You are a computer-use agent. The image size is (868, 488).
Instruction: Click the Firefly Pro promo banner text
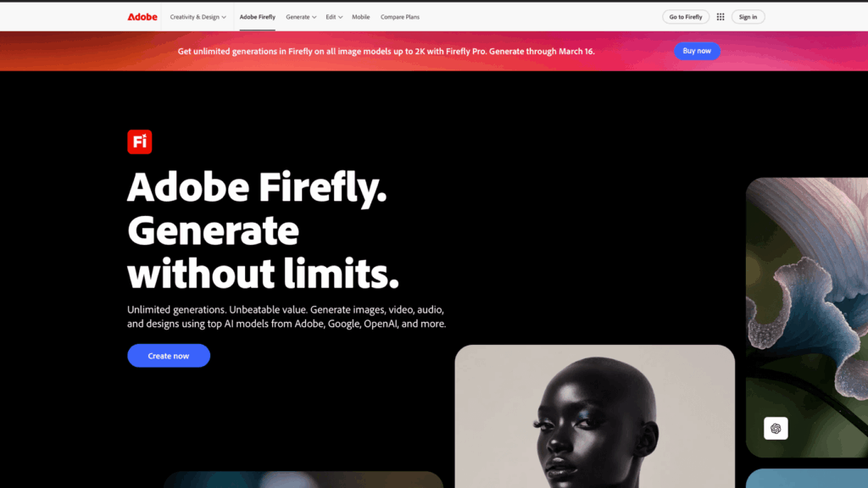[x=386, y=51]
